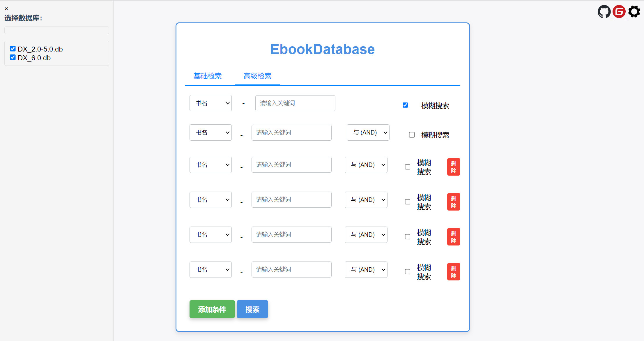Enable 模糊搜索 in the second condition row
This screenshot has width=644, height=341.
[x=412, y=135]
